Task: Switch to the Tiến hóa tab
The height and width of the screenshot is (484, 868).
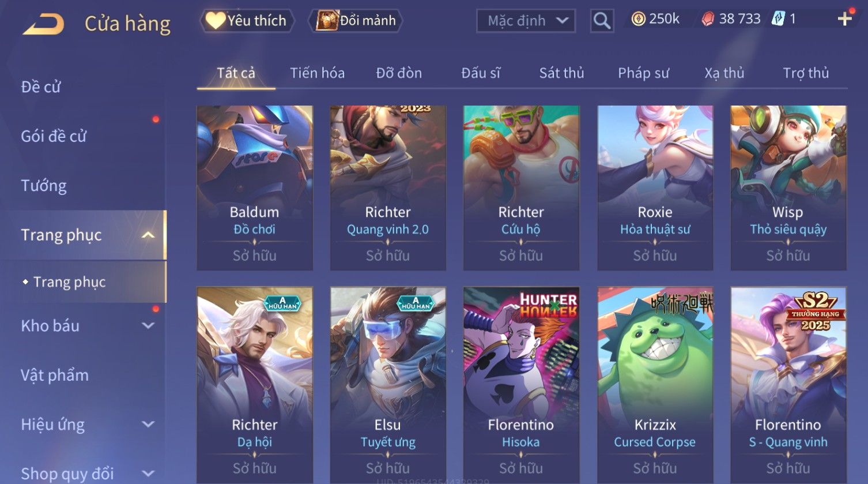Action: (317, 73)
